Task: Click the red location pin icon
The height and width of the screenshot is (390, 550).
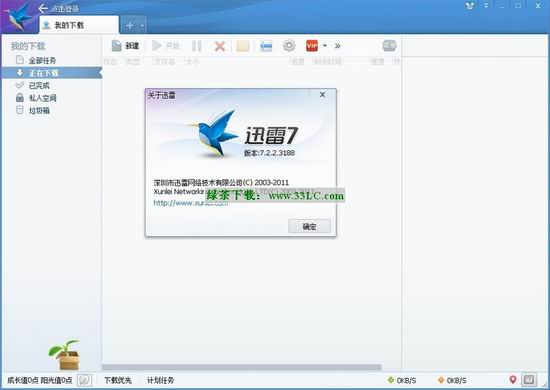Action: coord(513,379)
